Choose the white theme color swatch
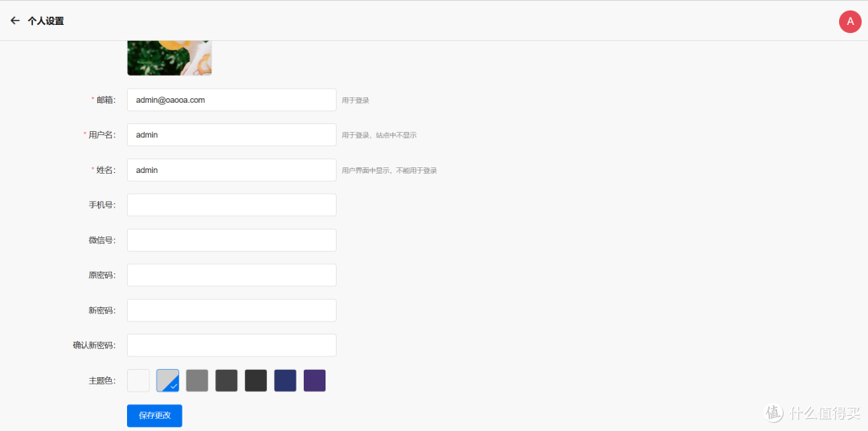 [x=138, y=380]
